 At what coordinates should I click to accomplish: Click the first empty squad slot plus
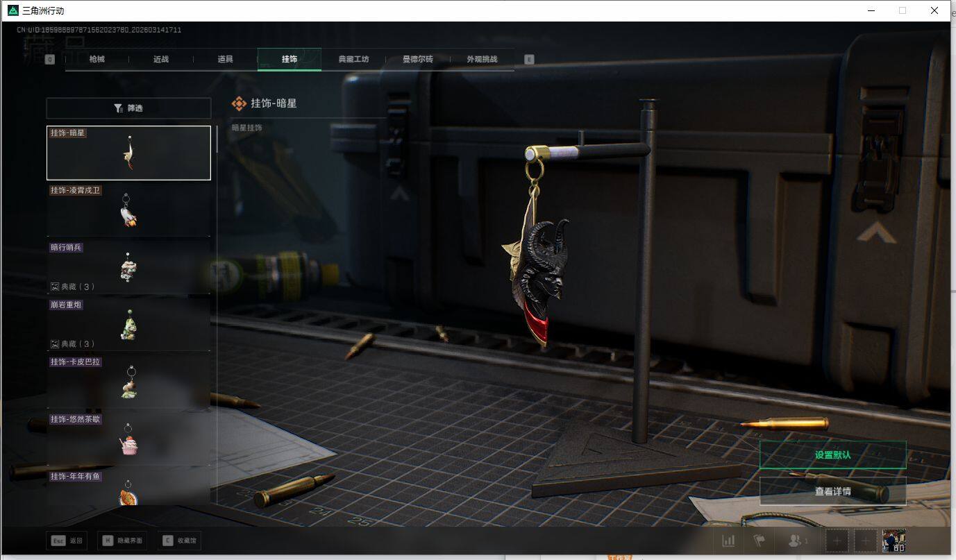tap(837, 541)
